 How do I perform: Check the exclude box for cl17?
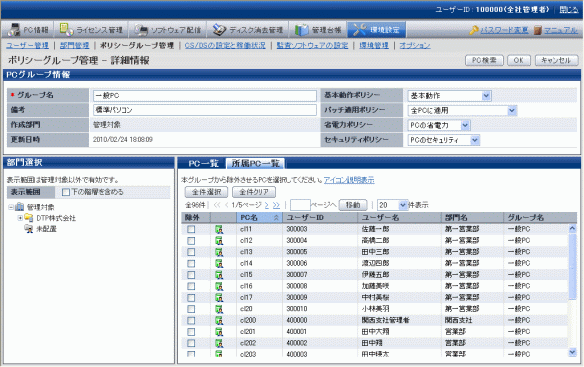(191, 298)
